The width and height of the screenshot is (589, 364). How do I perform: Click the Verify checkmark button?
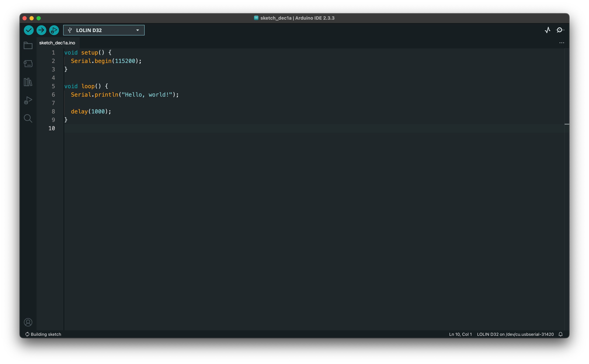click(x=29, y=30)
